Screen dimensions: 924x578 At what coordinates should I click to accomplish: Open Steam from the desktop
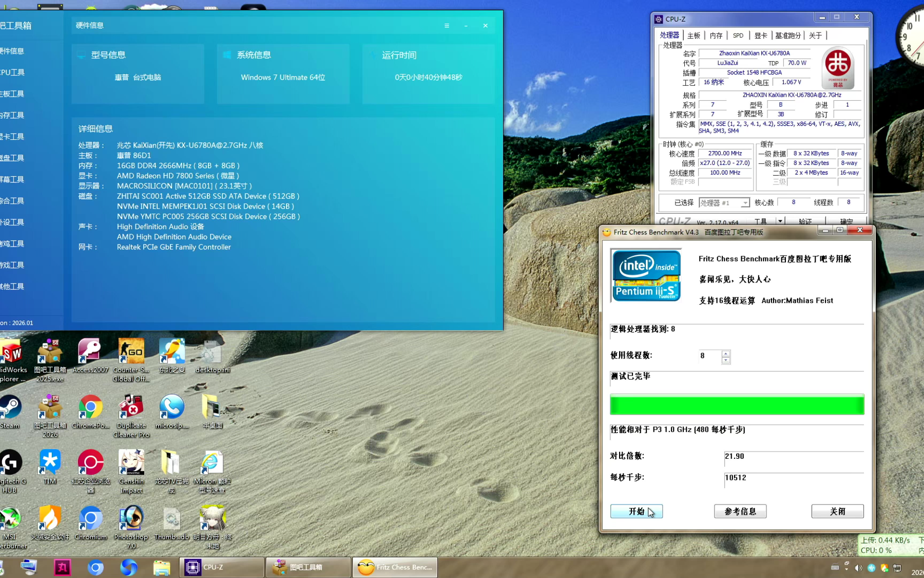click(x=10, y=409)
